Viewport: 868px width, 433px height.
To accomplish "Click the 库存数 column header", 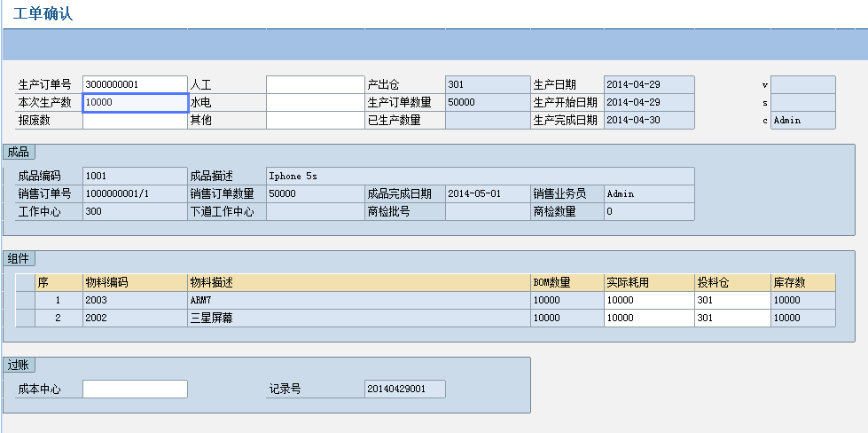I will click(x=802, y=282).
